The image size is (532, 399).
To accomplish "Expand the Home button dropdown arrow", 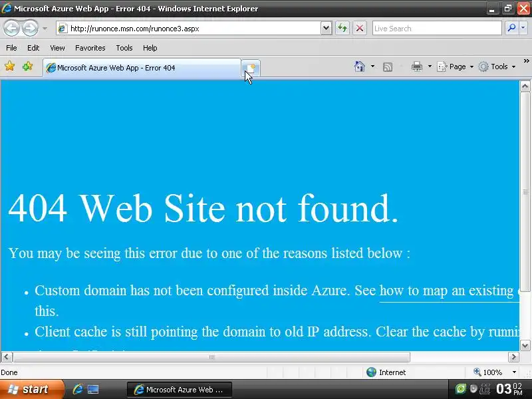I will click(372, 66).
